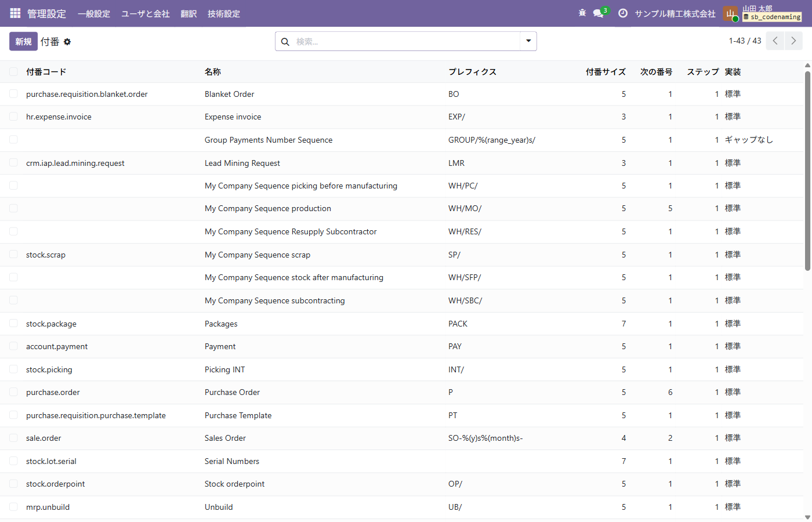Click the ギャップなし implementation cell

749,140
